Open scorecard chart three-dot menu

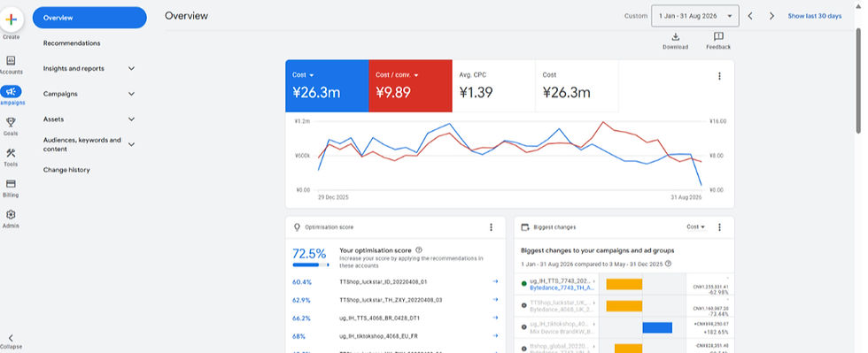[719, 76]
